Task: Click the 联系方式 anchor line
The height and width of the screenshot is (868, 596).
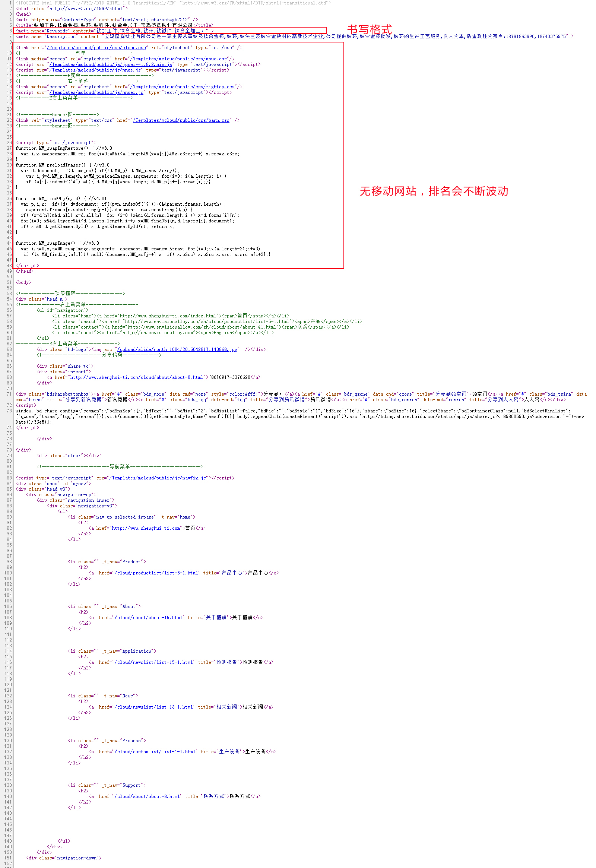Action: tap(174, 797)
